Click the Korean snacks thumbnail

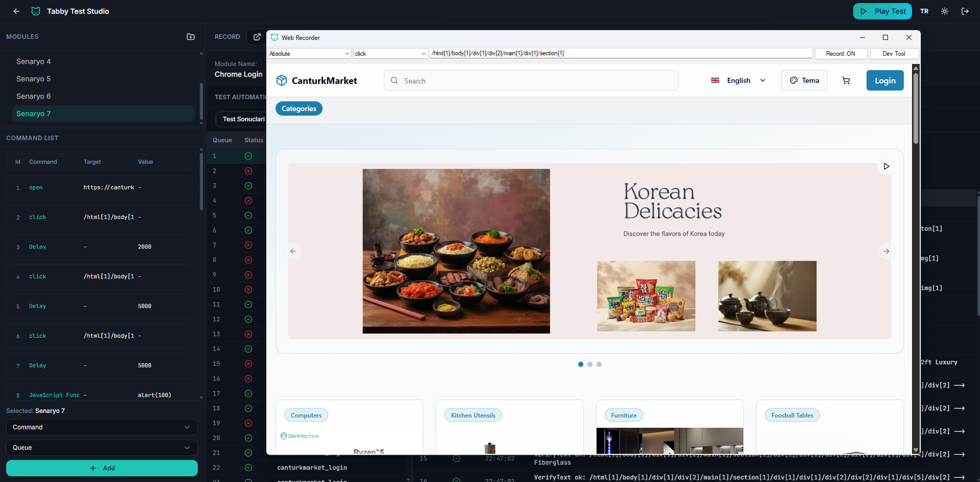coord(646,296)
